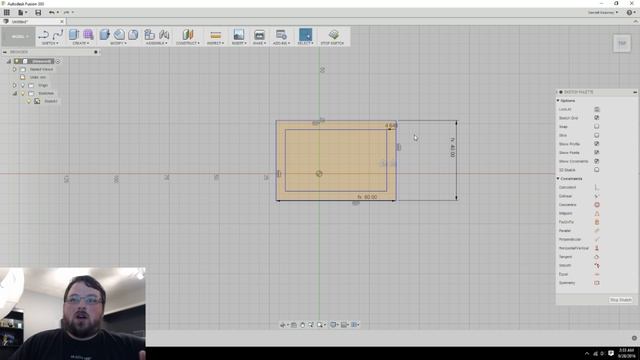Enable the Snap checkbox
Image resolution: width=640 pixels, height=360 pixels.
coord(597,127)
